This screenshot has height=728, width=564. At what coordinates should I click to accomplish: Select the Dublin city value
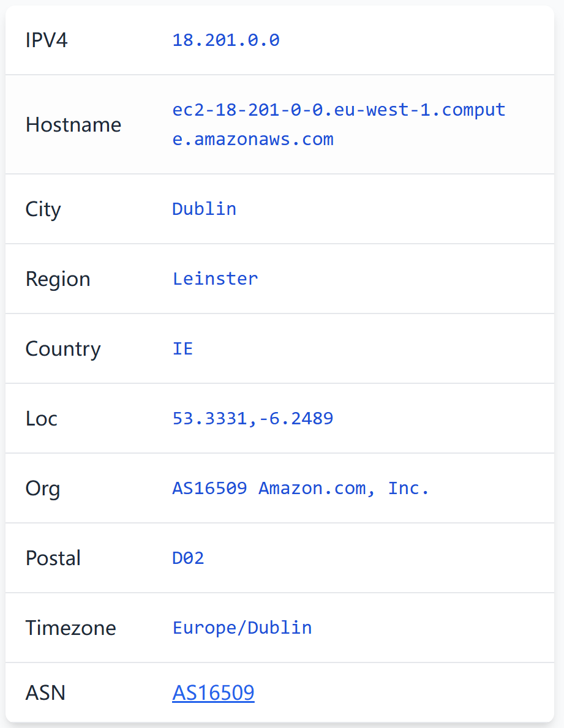204,209
